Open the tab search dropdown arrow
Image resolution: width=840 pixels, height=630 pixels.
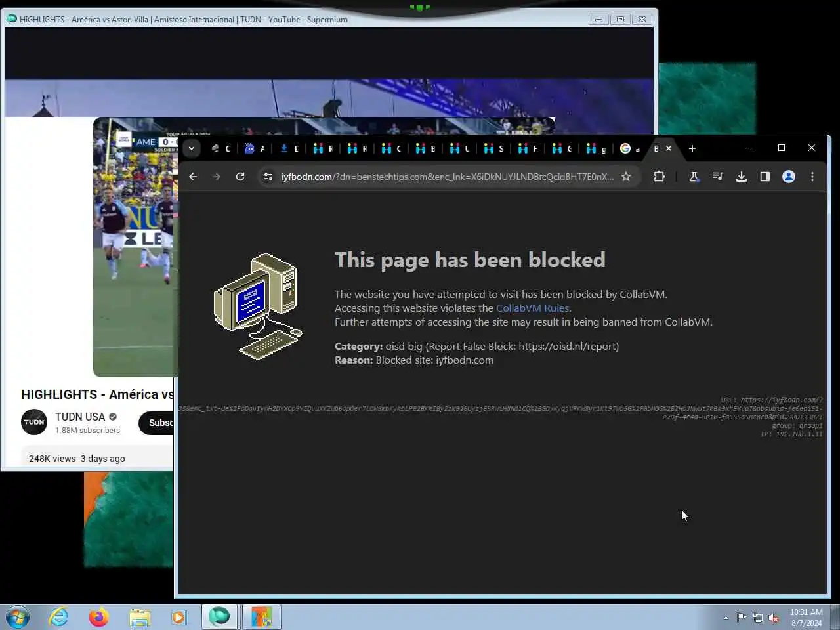(191, 148)
